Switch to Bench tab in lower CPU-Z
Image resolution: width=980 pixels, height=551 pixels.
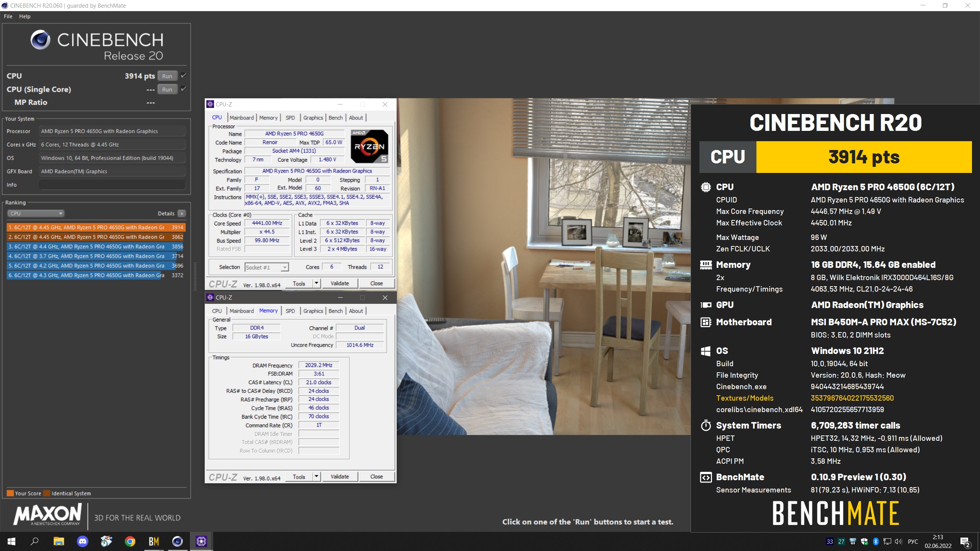coord(336,311)
